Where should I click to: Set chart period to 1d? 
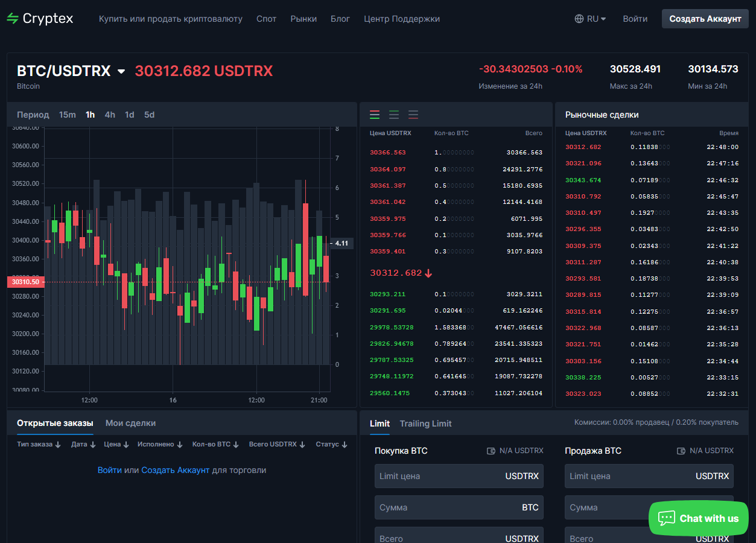point(130,115)
